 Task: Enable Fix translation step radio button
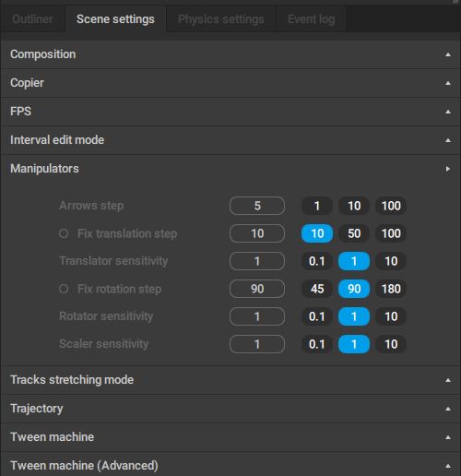(64, 233)
